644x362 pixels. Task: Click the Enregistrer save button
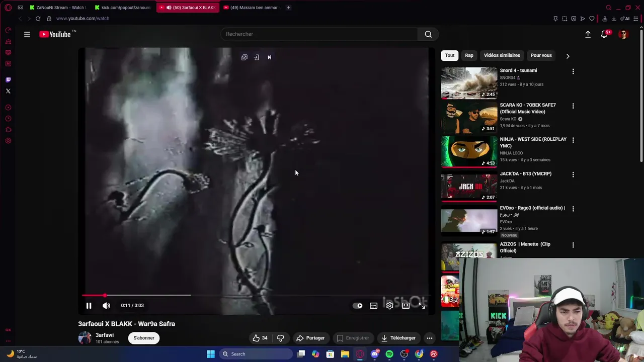(x=353, y=338)
